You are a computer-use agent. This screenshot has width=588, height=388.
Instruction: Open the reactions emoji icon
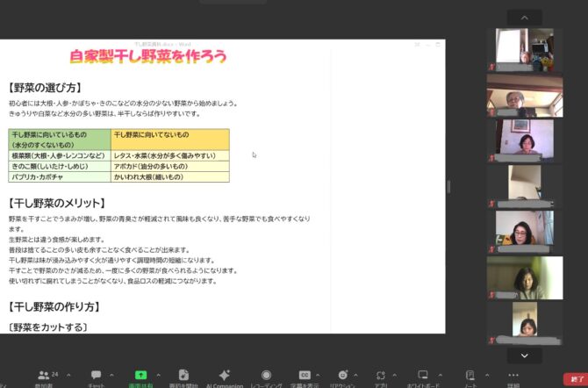click(x=342, y=375)
